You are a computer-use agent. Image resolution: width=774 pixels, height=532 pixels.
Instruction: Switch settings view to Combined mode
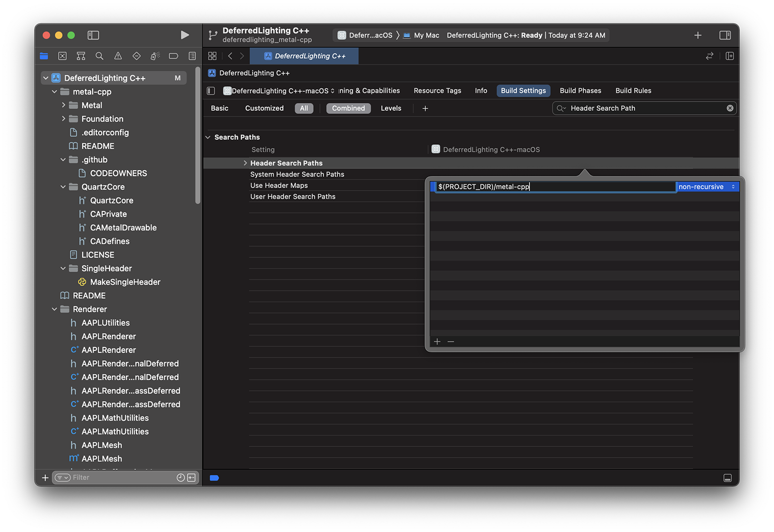click(348, 108)
